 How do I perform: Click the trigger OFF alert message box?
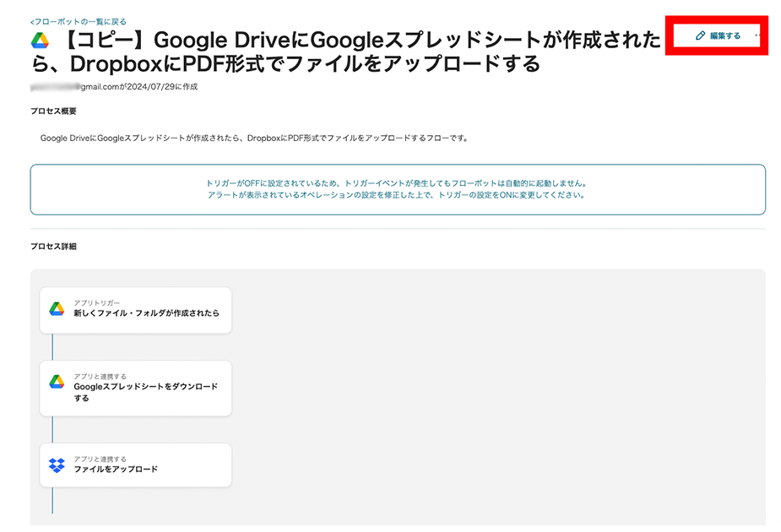(x=398, y=189)
